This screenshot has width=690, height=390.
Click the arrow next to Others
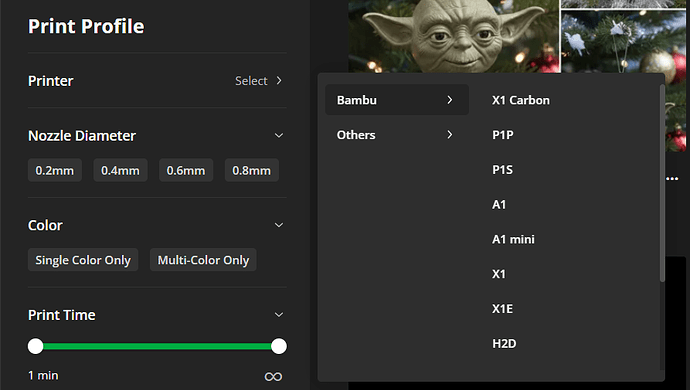pyautogui.click(x=449, y=135)
